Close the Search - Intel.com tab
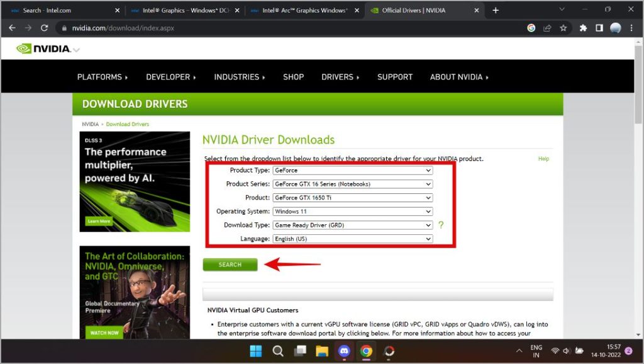 click(x=117, y=10)
